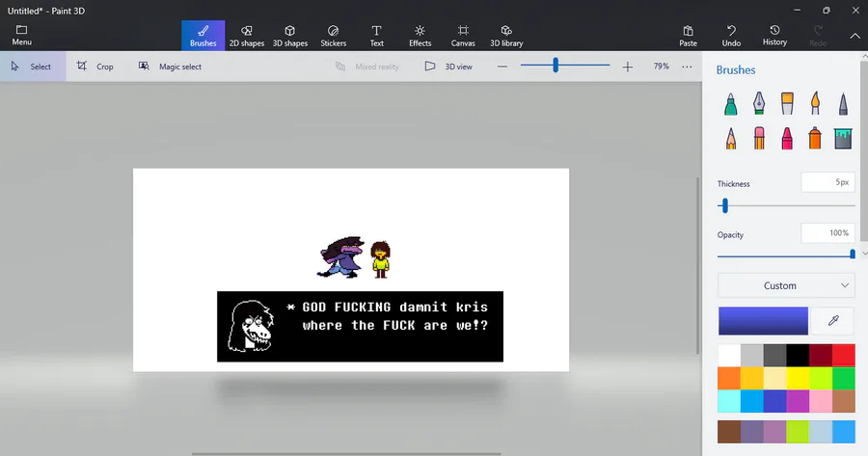The height and width of the screenshot is (456, 868).
Task: Click the current color preview box
Action: click(763, 321)
